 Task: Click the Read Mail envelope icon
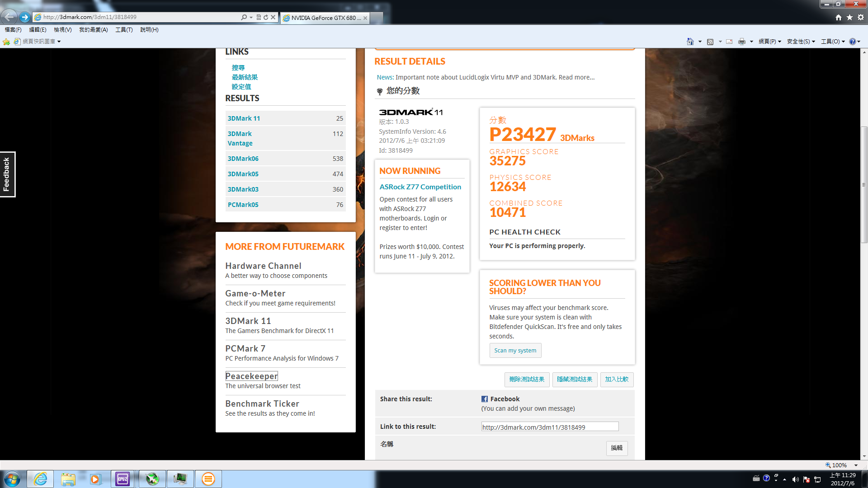[729, 42]
